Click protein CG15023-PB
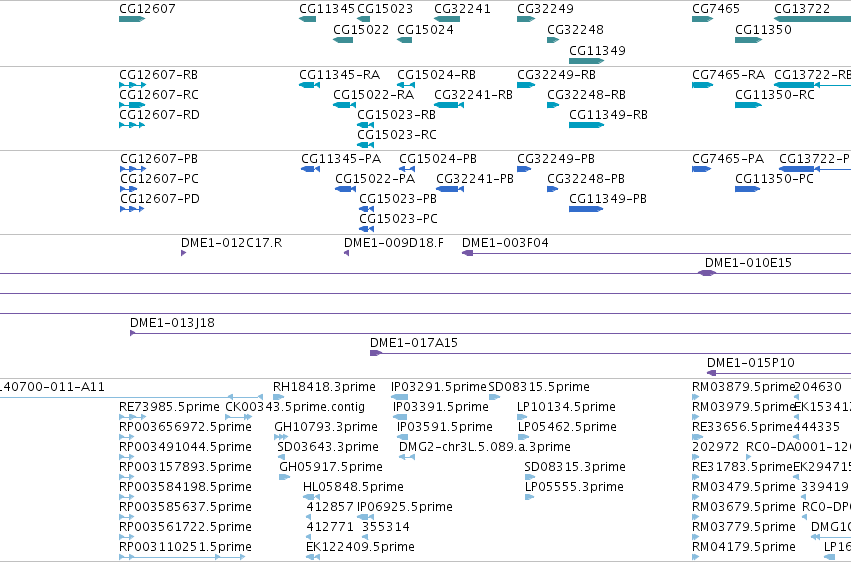Image resolution: width=851 pixels, height=562 pixels. click(366, 209)
